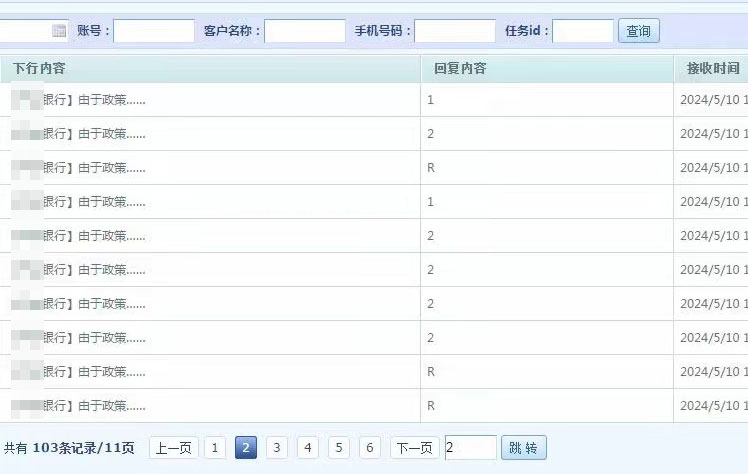The image size is (748, 474).
Task: Click 下一页 next page button
Action: [414, 448]
